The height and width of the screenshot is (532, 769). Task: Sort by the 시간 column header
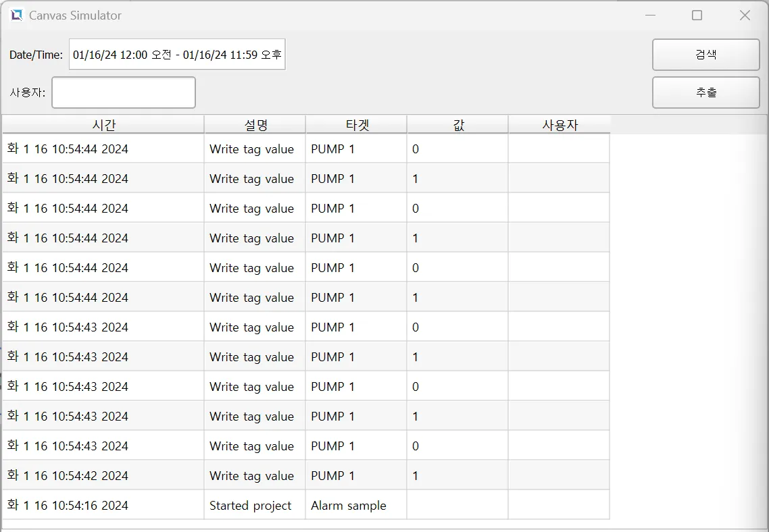click(103, 125)
